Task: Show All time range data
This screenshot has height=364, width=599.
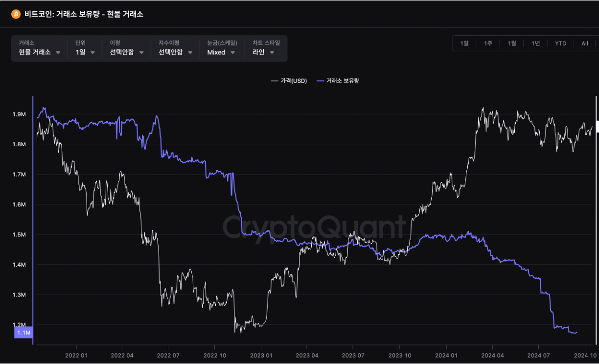Action: [584, 44]
